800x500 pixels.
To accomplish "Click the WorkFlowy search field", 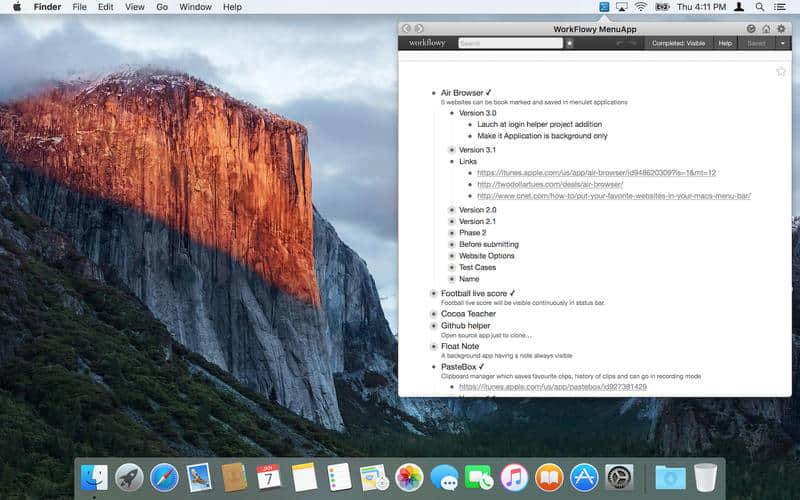I will [x=510, y=43].
